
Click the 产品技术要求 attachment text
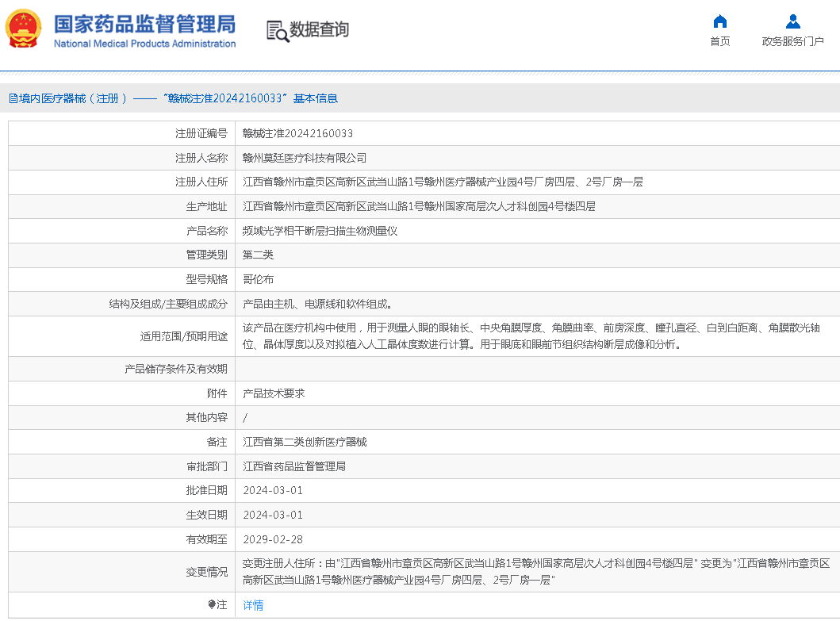click(x=274, y=393)
